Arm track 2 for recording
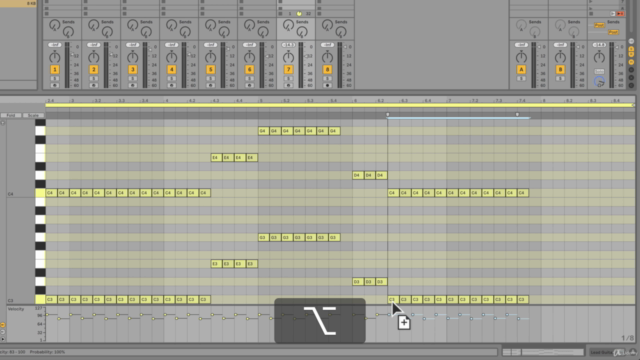Viewport: 640px width, 360px height. point(93,85)
